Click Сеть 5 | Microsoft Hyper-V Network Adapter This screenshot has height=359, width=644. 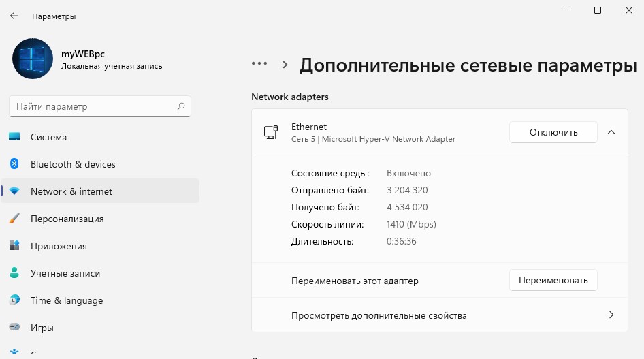[373, 139]
